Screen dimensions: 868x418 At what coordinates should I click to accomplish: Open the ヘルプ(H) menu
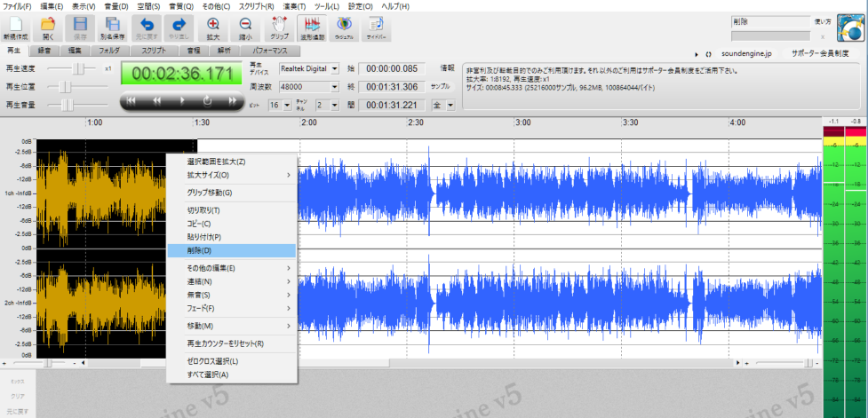click(x=395, y=6)
